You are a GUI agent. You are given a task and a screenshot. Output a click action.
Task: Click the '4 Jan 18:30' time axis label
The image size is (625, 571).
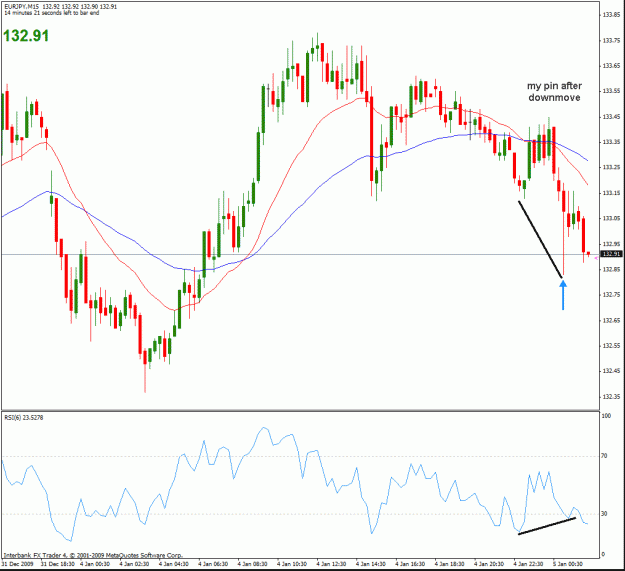pos(450,564)
